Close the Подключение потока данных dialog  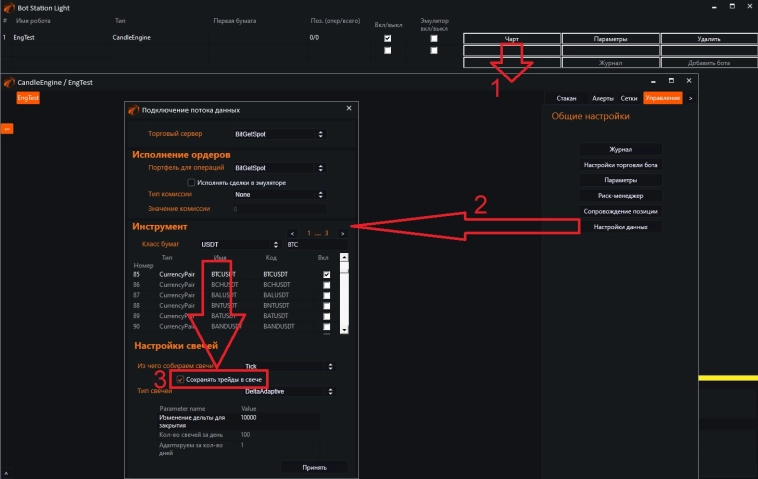click(x=348, y=109)
